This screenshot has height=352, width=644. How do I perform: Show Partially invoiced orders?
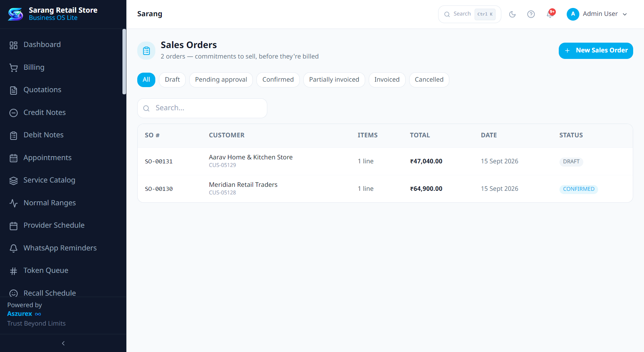click(x=334, y=80)
